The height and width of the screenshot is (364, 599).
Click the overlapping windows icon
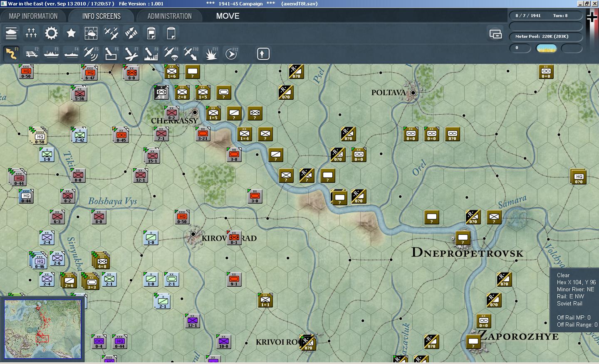495,34
